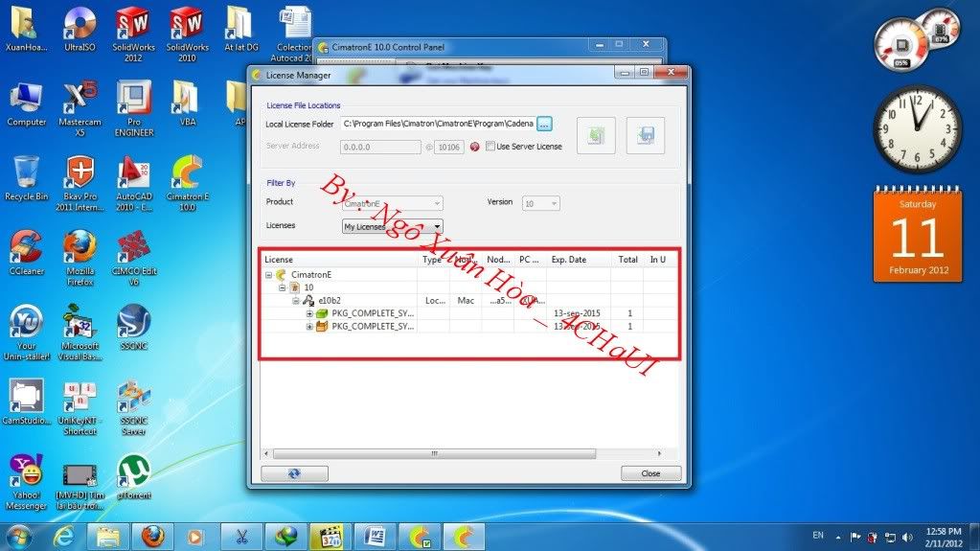Click the Firefox icon in the taskbar

point(152,536)
